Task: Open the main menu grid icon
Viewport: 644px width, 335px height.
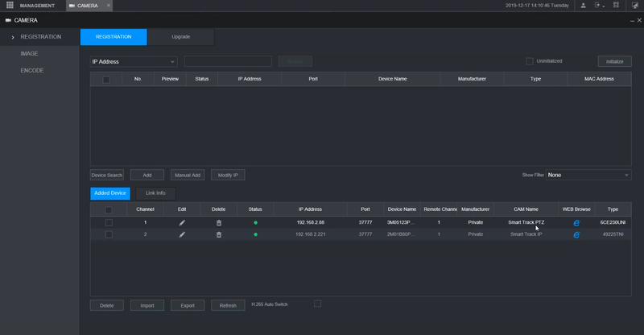Action: click(x=10, y=6)
